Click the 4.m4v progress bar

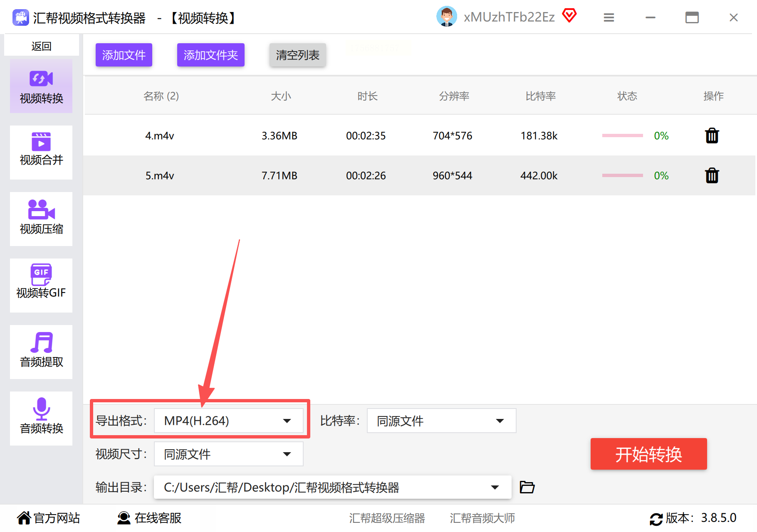pos(622,135)
